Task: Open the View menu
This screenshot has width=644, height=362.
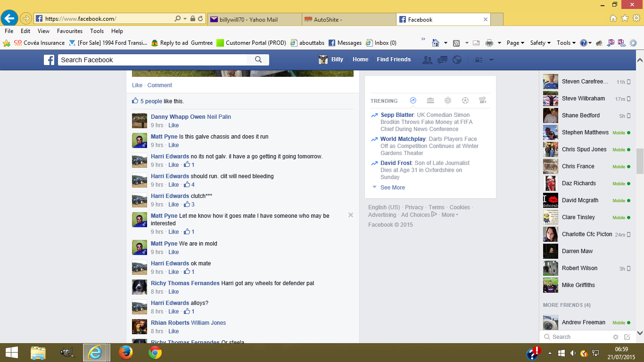Action: tap(43, 31)
